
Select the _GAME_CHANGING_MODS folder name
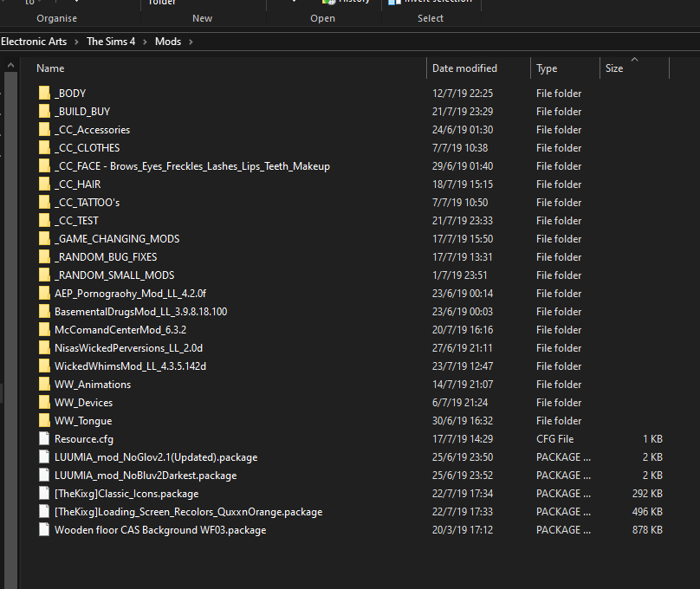coord(117,239)
